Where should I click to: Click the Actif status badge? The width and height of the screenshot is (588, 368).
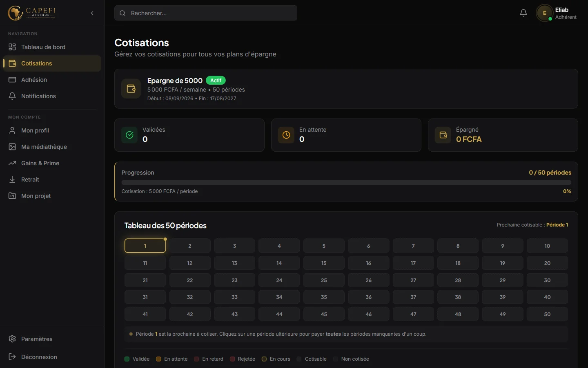click(x=216, y=81)
